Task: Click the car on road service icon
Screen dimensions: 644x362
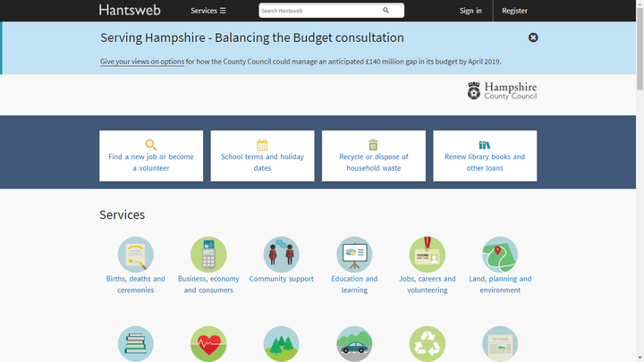Action: tap(354, 344)
